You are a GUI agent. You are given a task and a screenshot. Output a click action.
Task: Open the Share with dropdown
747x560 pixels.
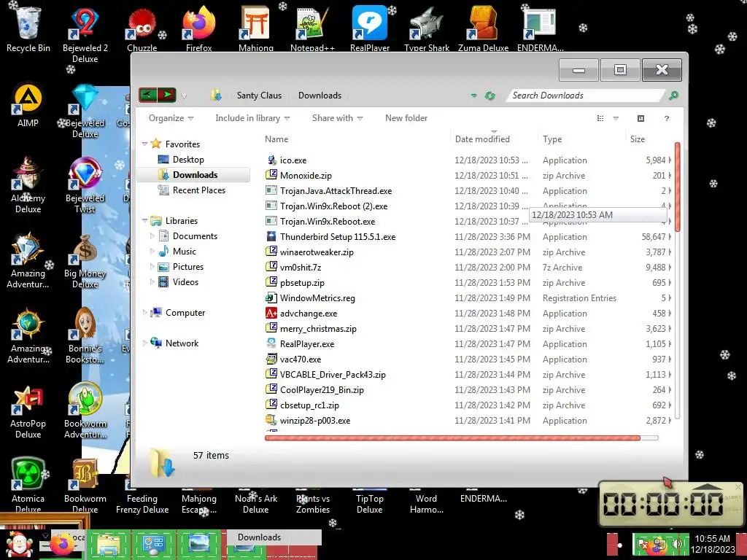click(x=337, y=118)
